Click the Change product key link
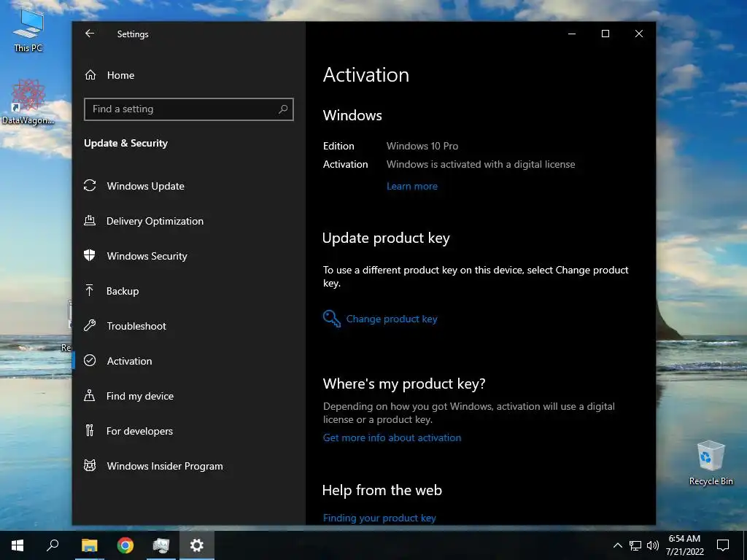 392,319
